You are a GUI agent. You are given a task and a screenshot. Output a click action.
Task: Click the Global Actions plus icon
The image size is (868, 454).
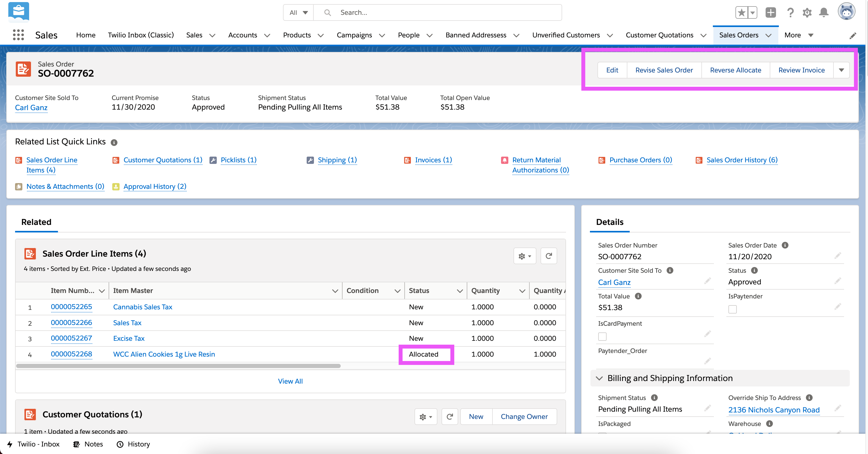pos(771,12)
